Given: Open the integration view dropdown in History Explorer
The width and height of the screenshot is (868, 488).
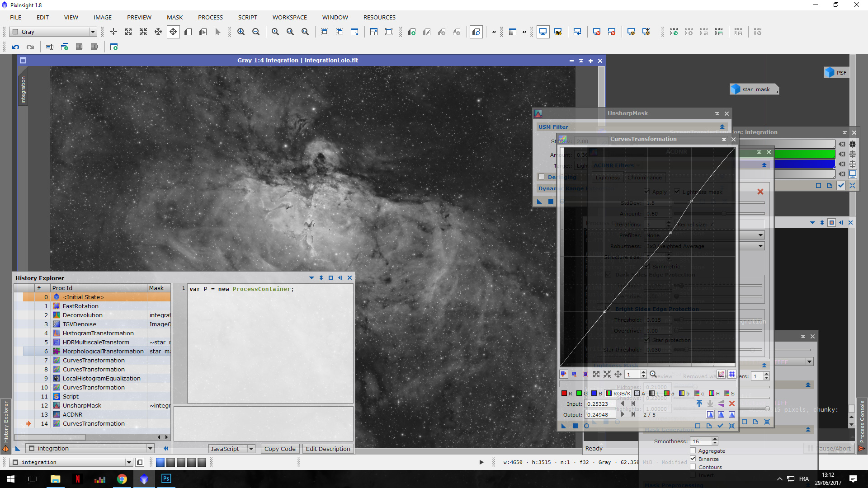Looking at the screenshot, I should (90, 448).
